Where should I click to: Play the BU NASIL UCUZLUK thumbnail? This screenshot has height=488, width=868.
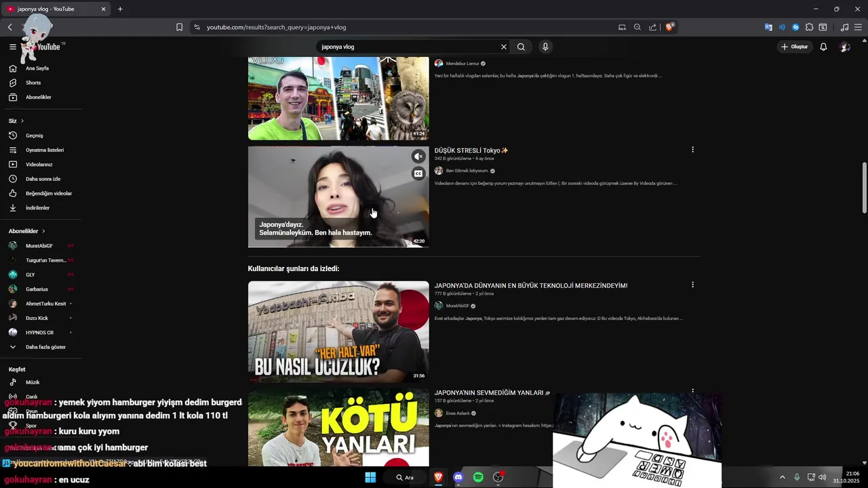tap(338, 331)
